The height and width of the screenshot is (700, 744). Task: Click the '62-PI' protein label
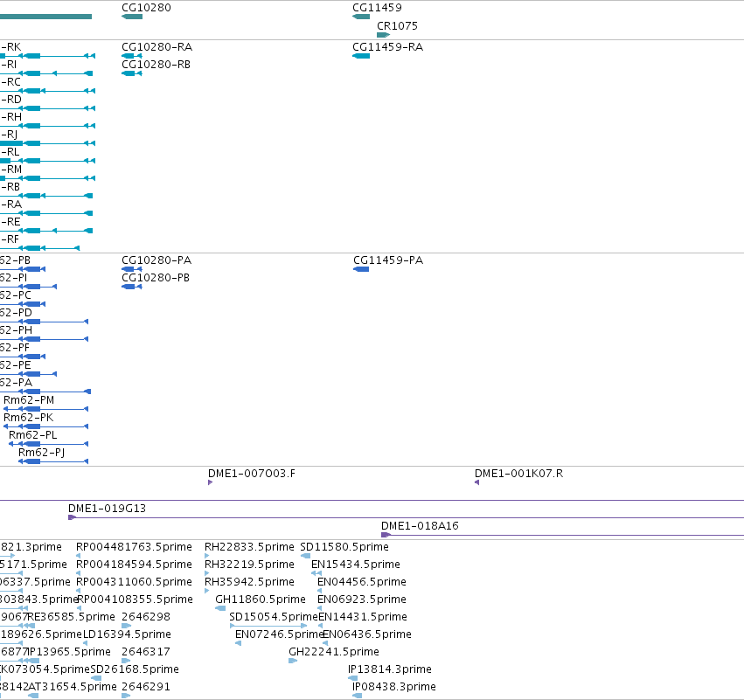(13, 278)
